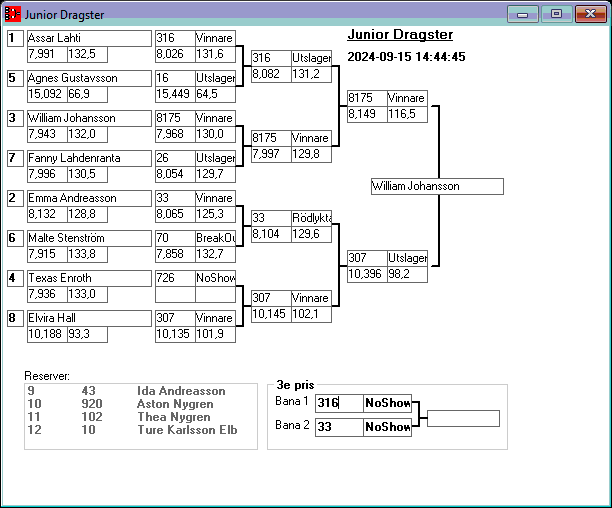
Task: Click the Bana 1 start number field 316
Action: (x=339, y=403)
